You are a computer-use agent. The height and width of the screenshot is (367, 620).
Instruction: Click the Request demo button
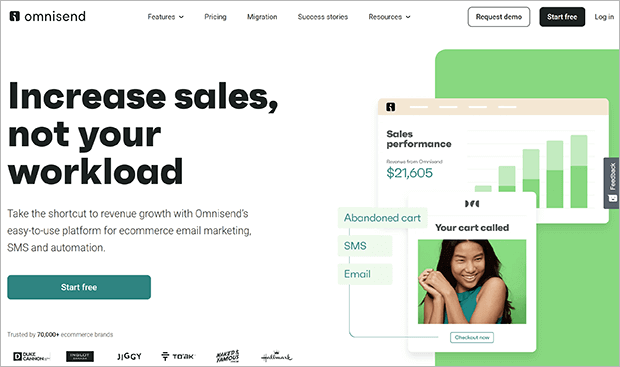pyautogui.click(x=499, y=17)
